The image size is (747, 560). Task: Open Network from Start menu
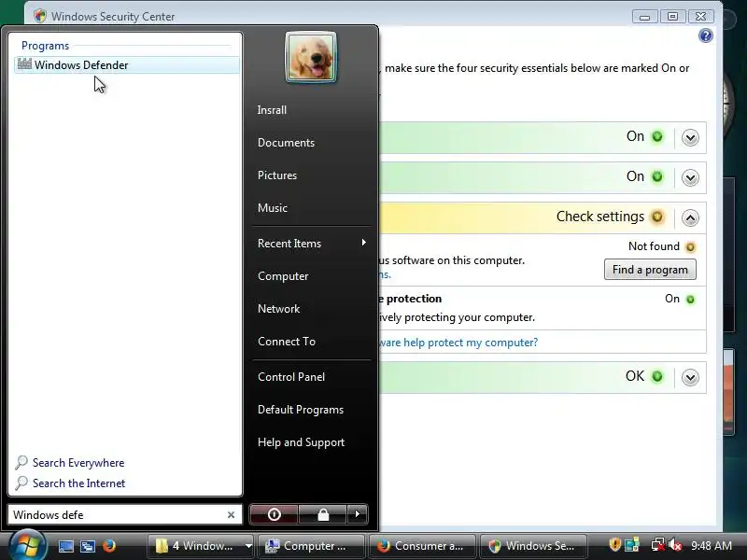click(x=278, y=309)
